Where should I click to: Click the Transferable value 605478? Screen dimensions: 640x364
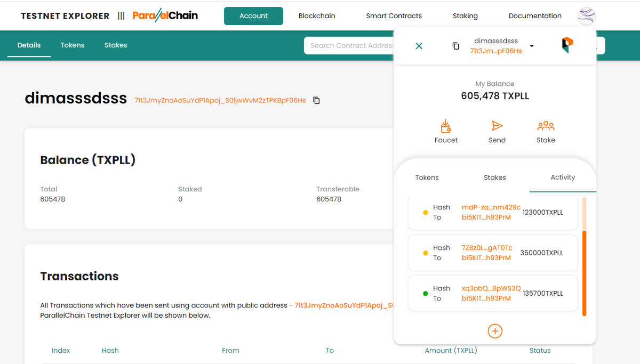[329, 199]
